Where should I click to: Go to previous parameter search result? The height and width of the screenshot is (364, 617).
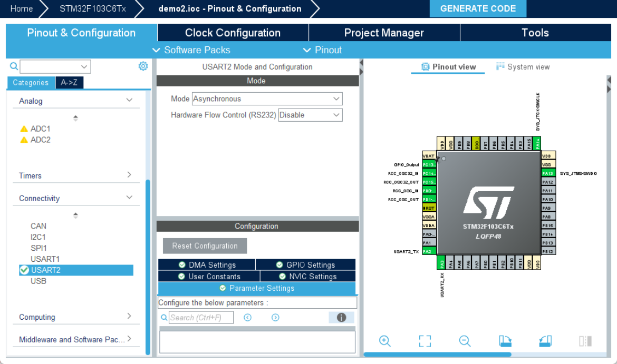coord(247,317)
